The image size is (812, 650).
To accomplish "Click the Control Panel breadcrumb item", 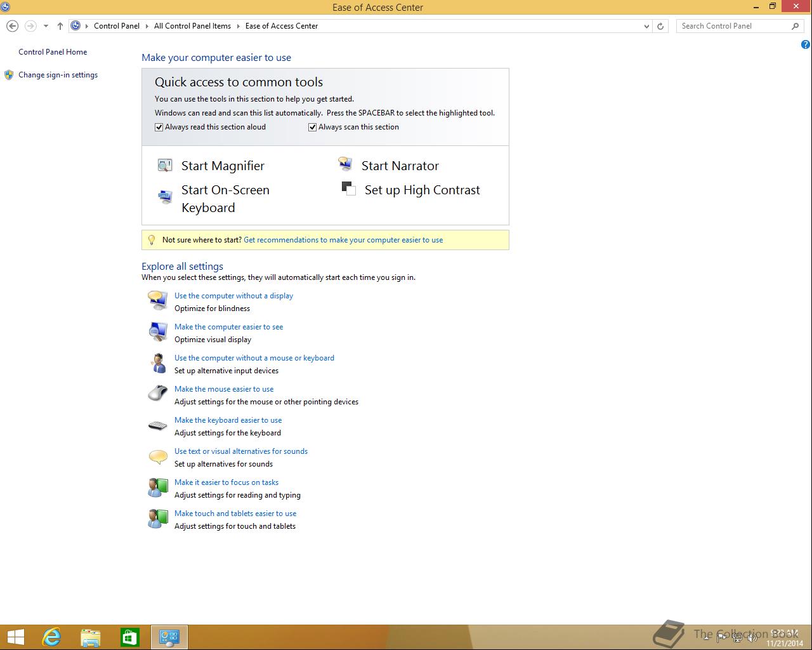I will (117, 26).
